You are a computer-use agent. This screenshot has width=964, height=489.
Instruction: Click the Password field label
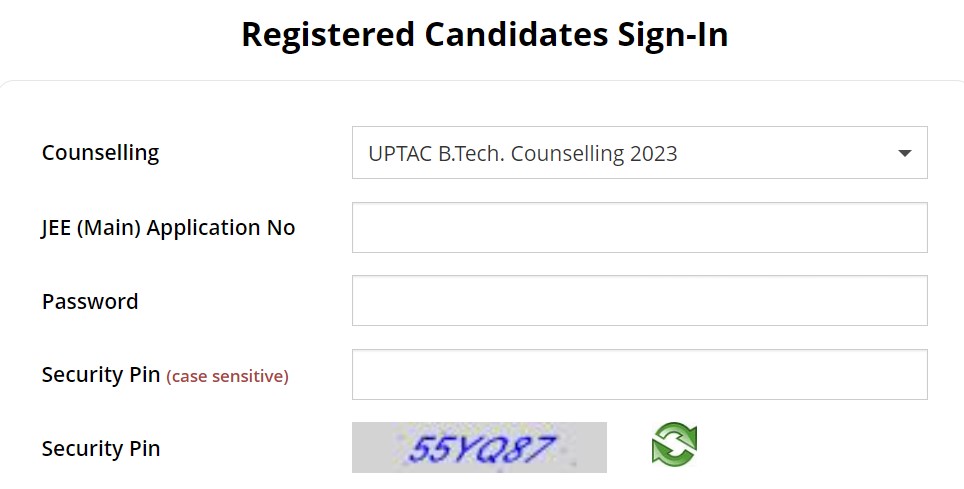pos(90,302)
